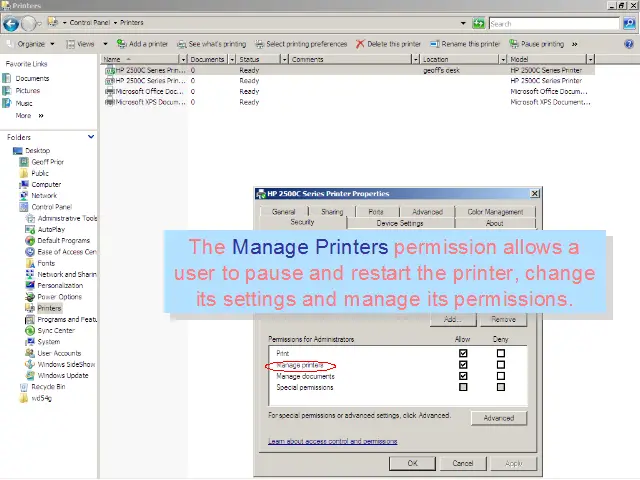Open the Documents column filter dropdown
Screen dimensions: 640x480
pos(232,60)
